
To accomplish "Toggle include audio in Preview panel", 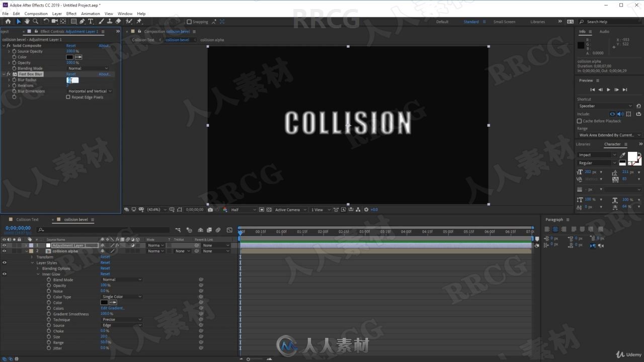I will 619,114.
